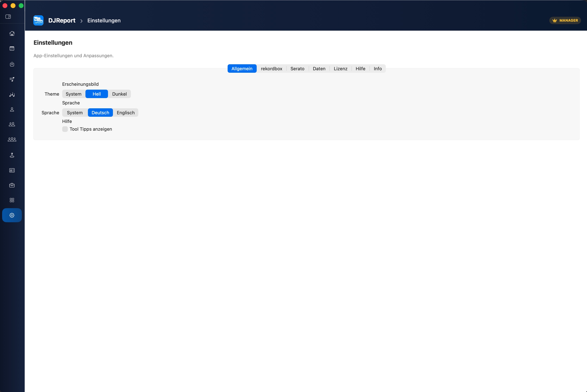Viewport: 587px width, 392px height.
Task: Open the single person icon
Action: (12, 110)
